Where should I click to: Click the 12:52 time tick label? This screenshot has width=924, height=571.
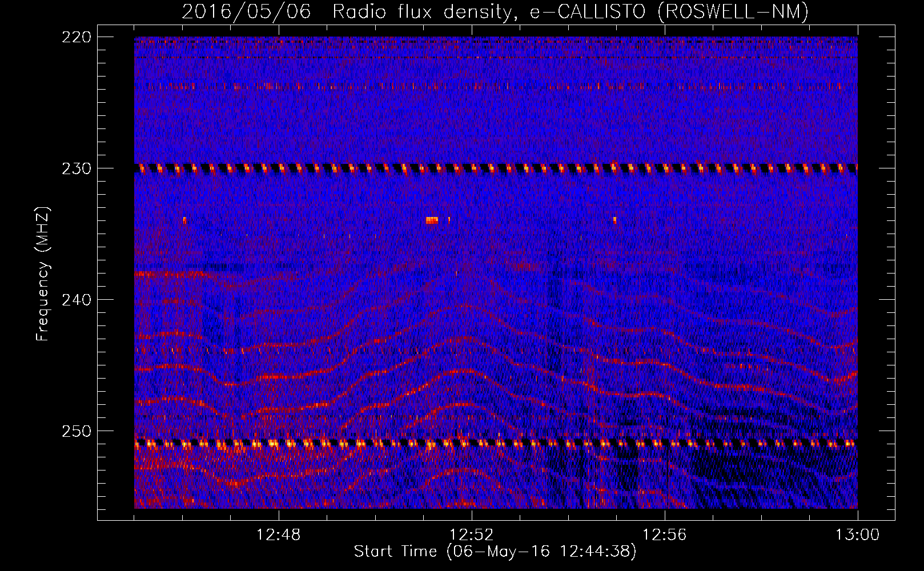[x=472, y=535]
